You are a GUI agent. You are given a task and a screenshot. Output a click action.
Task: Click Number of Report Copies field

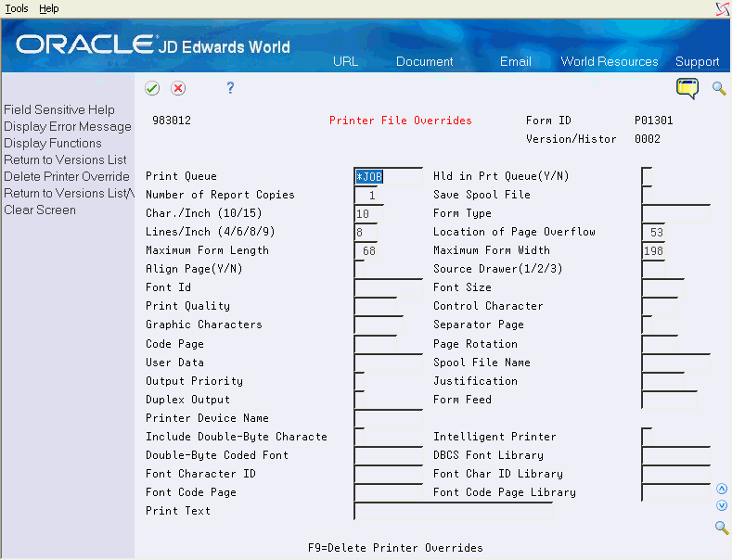pyautogui.click(x=366, y=195)
